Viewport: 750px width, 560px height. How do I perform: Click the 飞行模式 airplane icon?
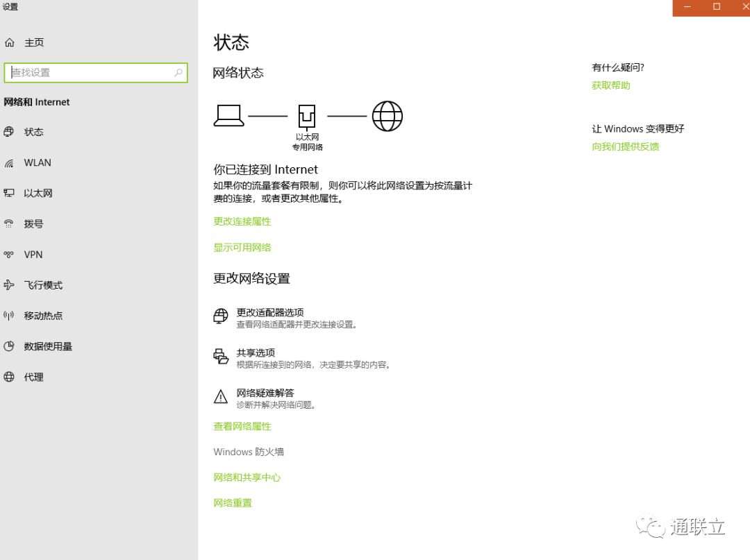[8, 285]
